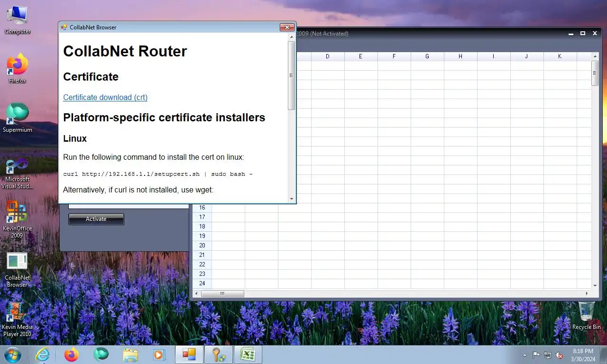Viewport: 607px width, 364px height.
Task: Click the Activate button
Action: (96, 219)
